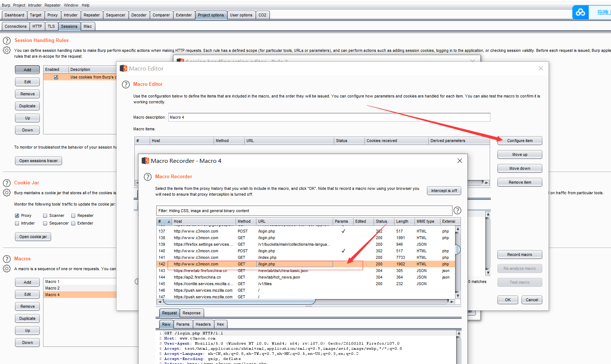
Task: Click OK in the Macro Editor
Action: 508,300
